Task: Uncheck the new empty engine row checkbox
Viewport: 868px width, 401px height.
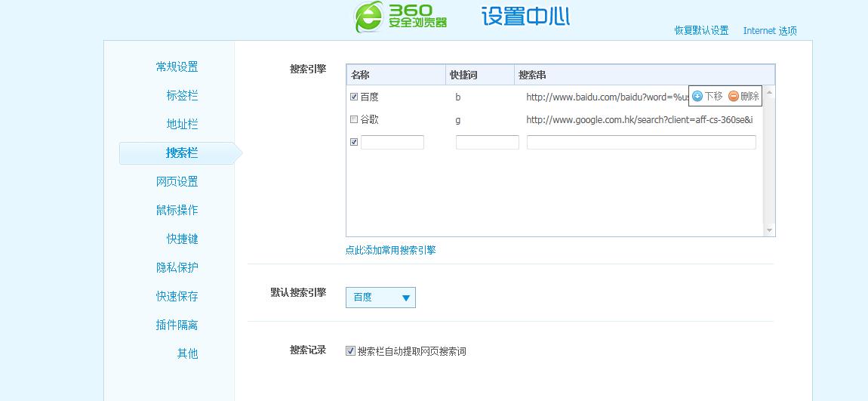Action: [x=354, y=142]
